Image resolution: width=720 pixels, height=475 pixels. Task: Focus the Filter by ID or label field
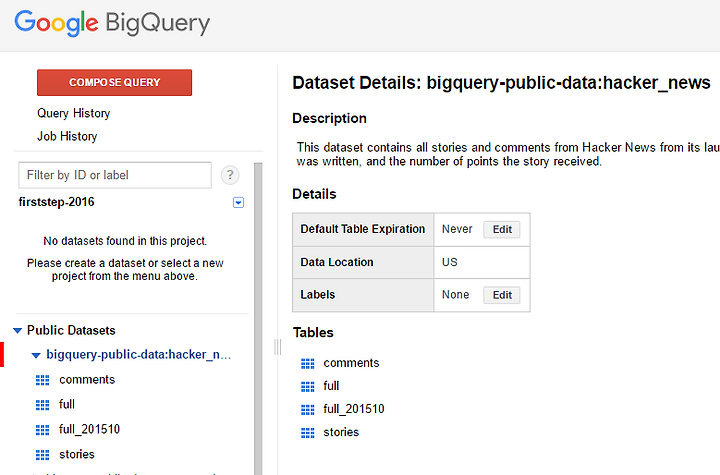pos(115,175)
